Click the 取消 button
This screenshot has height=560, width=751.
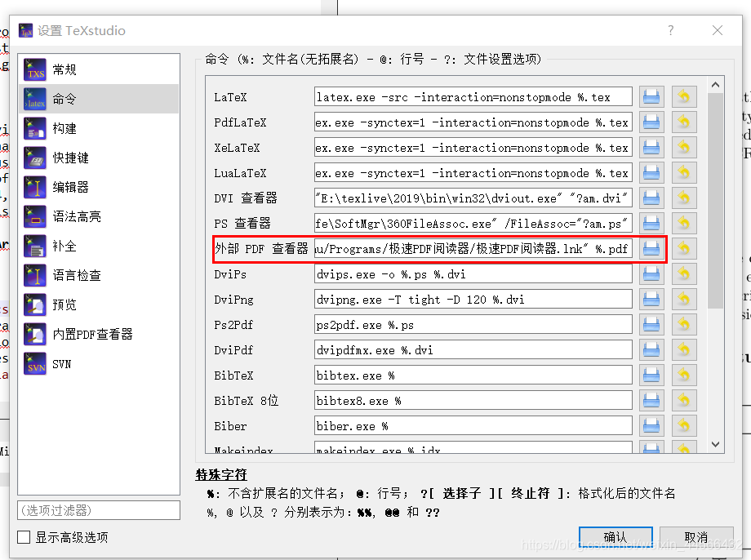(695, 536)
